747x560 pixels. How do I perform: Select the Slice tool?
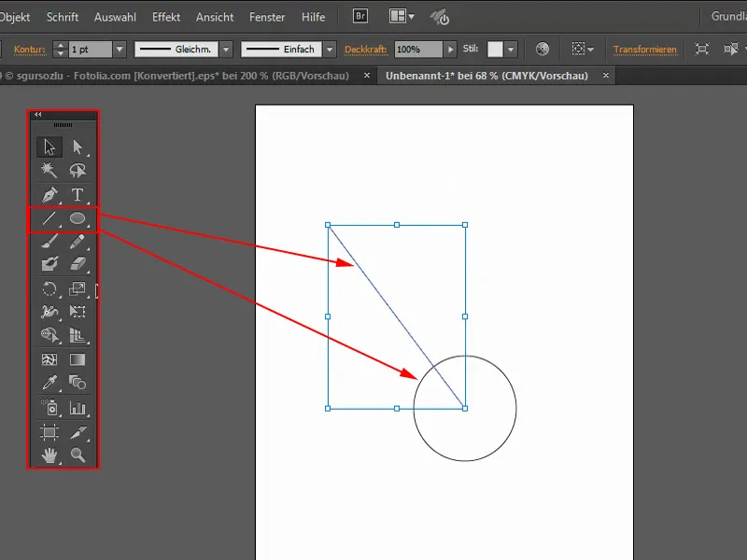(78, 432)
